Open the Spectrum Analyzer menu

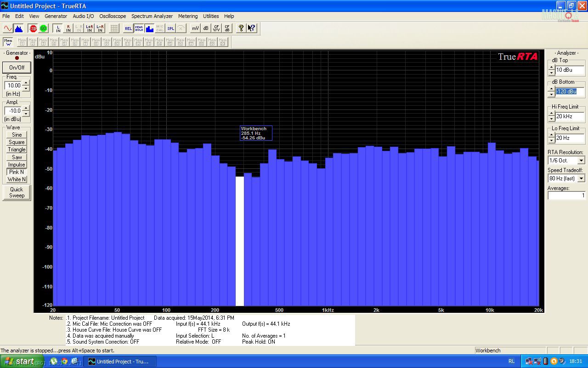click(x=152, y=16)
